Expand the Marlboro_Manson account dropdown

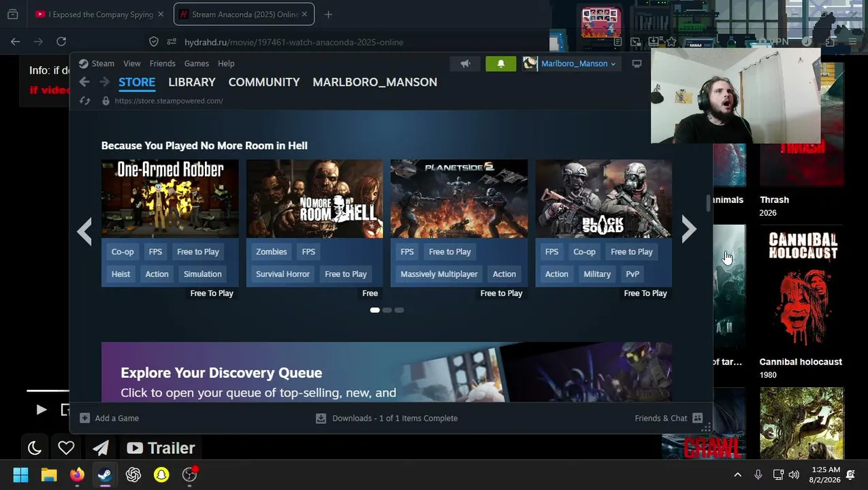click(613, 64)
